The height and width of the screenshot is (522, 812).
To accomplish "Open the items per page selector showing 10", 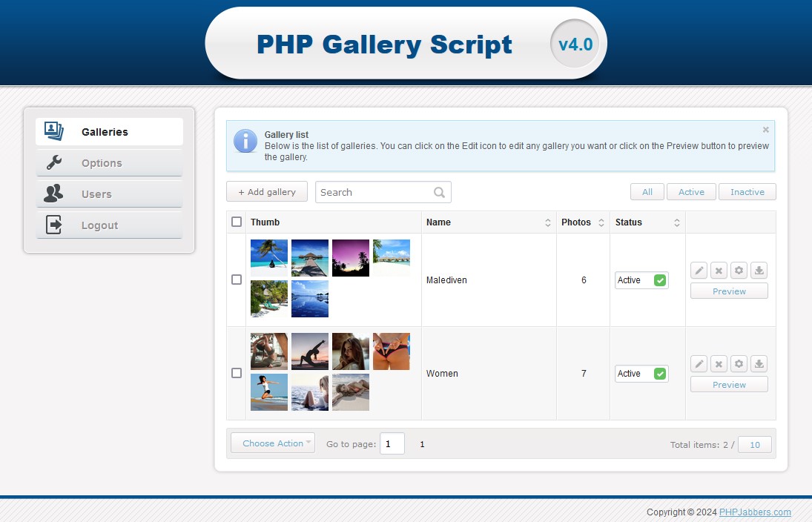I will coord(755,445).
